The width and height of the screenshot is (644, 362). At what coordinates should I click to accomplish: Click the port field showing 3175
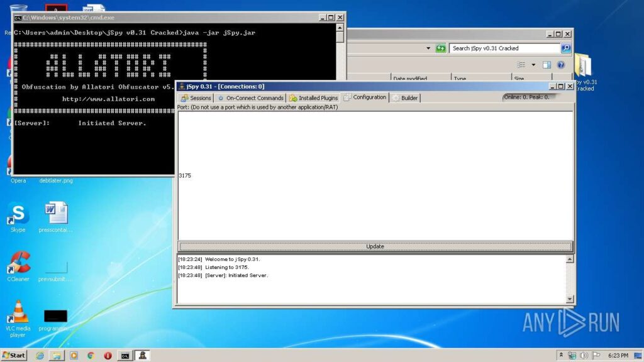(375, 176)
